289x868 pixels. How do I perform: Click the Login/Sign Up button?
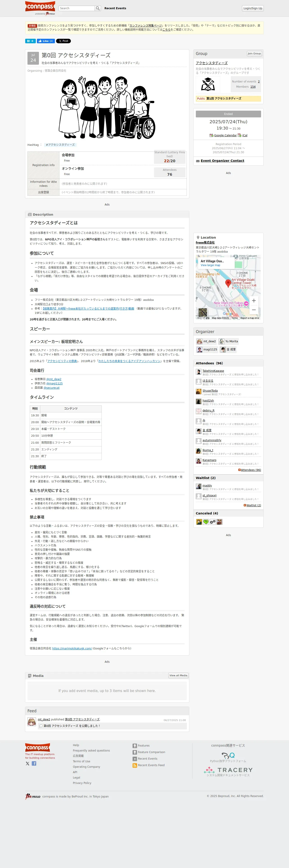click(253, 8)
